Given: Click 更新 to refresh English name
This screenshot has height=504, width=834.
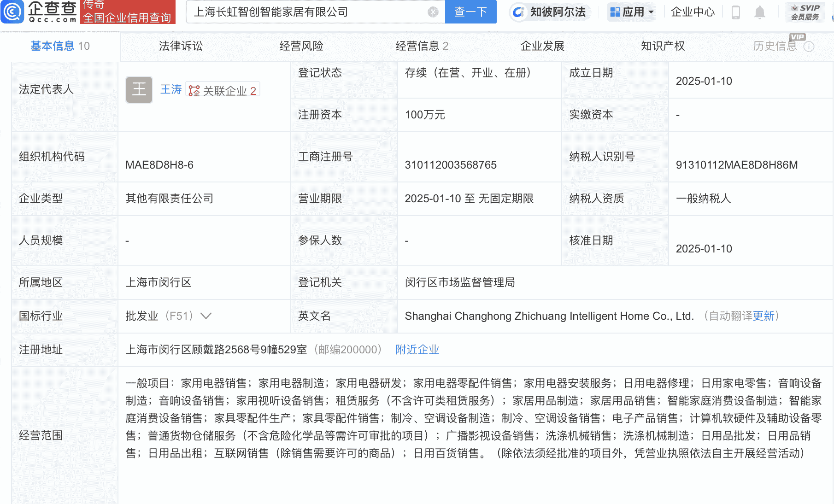Looking at the screenshot, I should [764, 316].
